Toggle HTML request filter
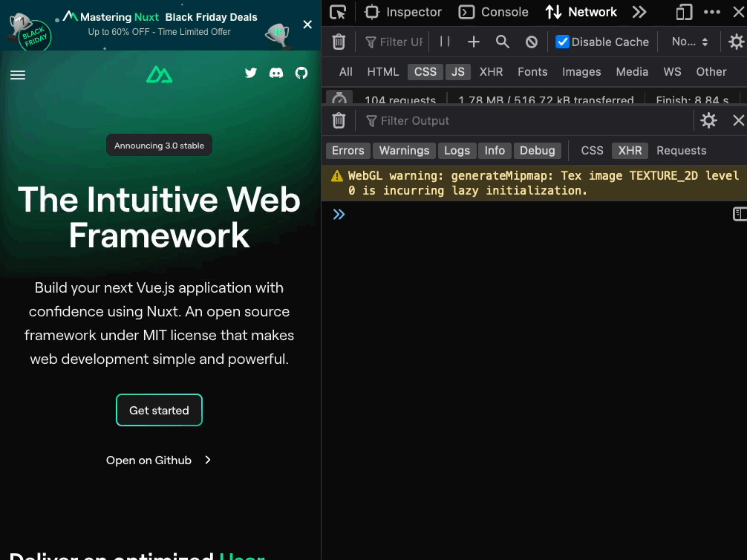 click(383, 72)
